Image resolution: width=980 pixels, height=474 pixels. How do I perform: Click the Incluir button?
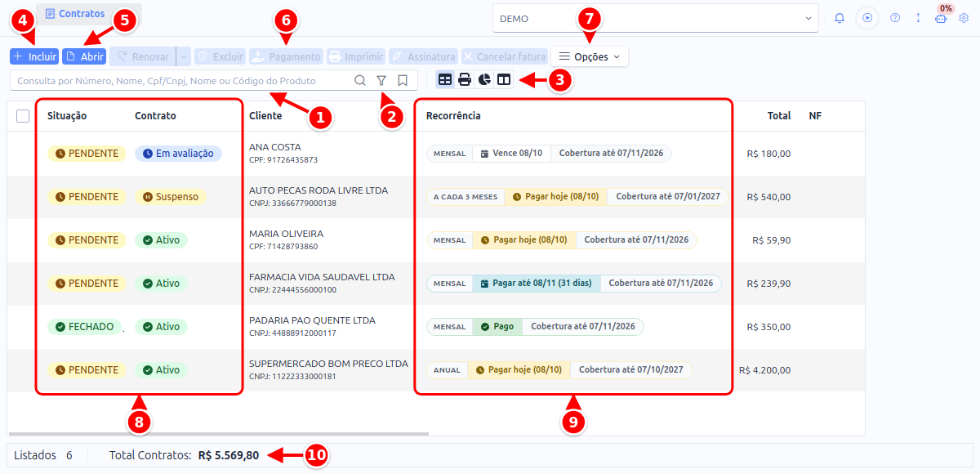34,56
